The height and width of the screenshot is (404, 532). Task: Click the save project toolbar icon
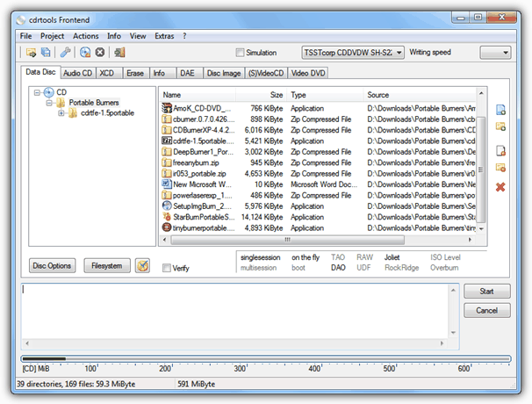pyautogui.click(x=46, y=53)
